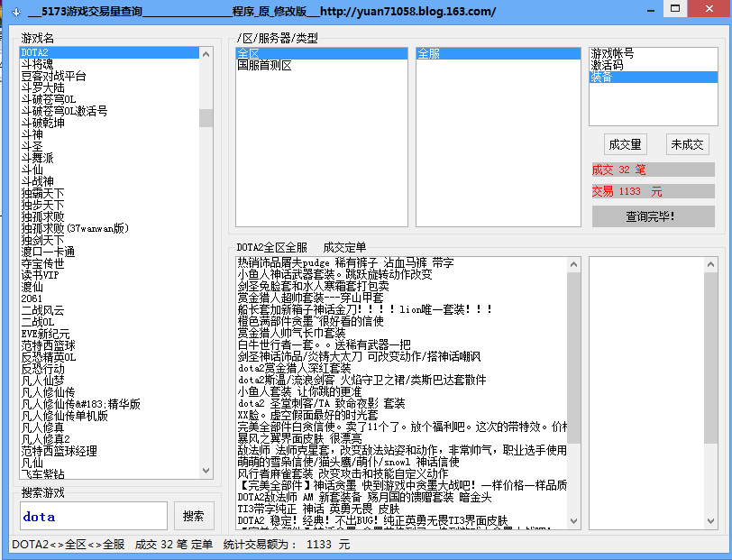Select 反恐精英OL in the game list
The image size is (732, 560).
pos(109,357)
